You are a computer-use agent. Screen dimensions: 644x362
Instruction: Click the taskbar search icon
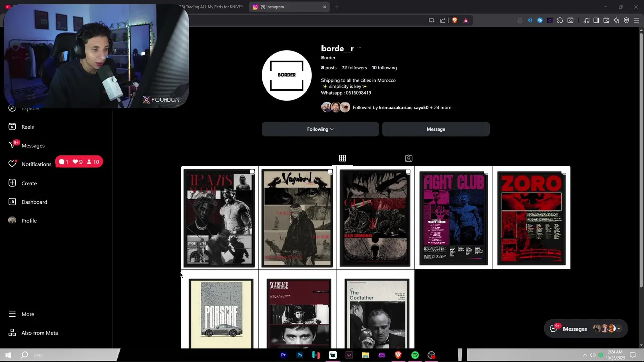(x=24, y=355)
